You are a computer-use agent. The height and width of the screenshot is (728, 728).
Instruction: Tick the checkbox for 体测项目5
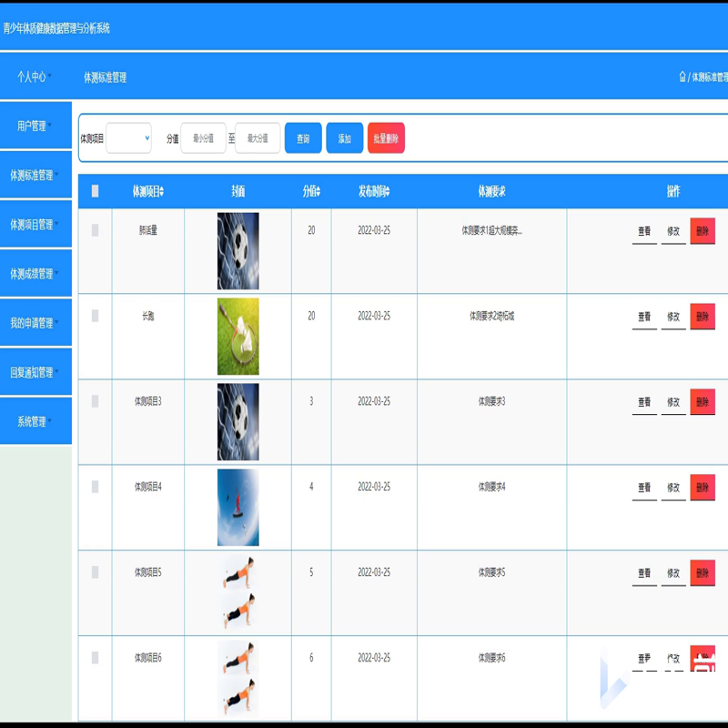(96, 572)
